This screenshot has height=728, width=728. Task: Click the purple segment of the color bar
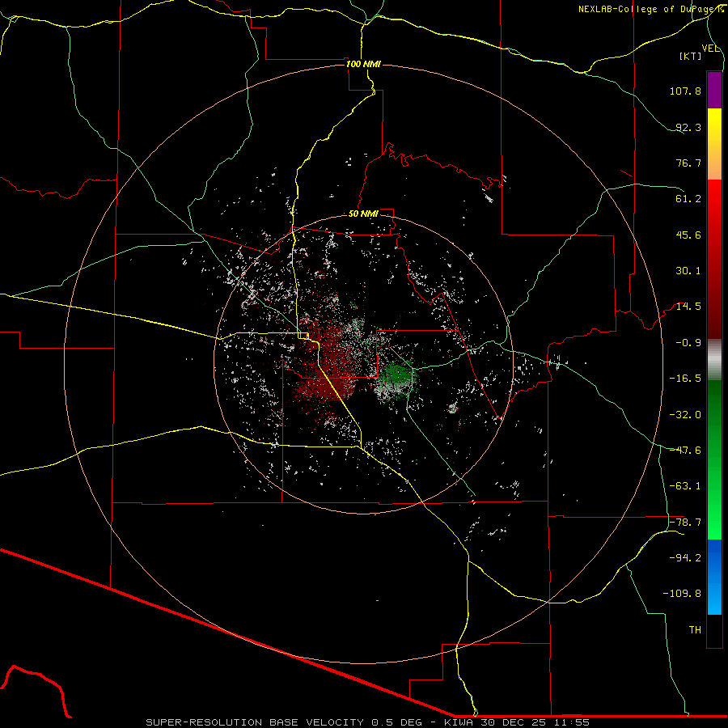click(x=714, y=90)
